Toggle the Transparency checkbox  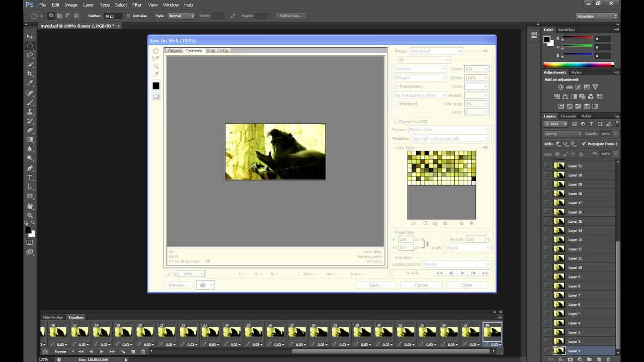point(396,86)
